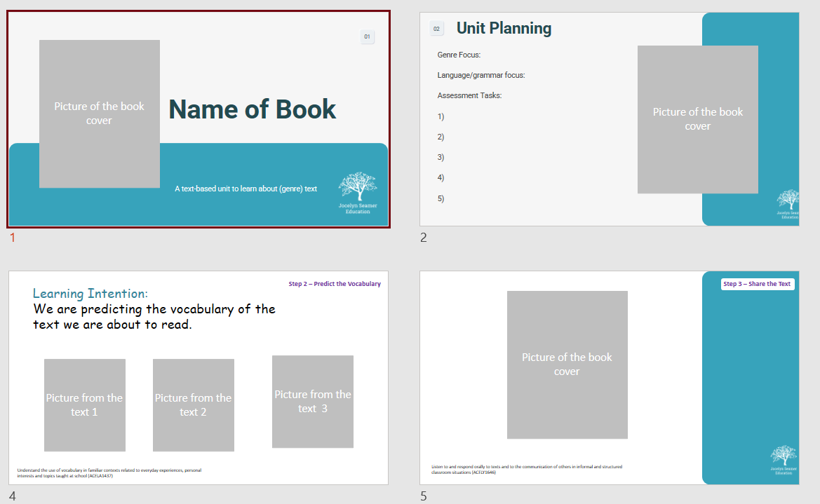Click the book cover placeholder on the Name of Book slide

100,114
